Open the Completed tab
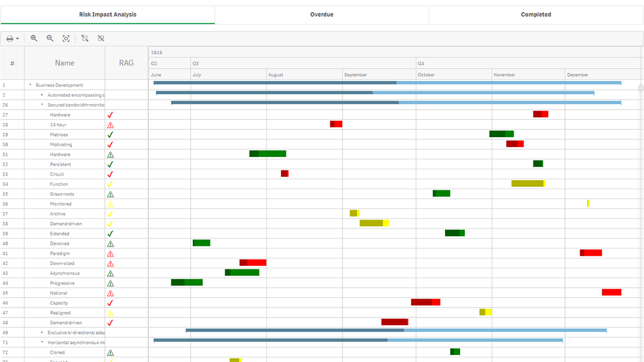 pyautogui.click(x=536, y=15)
